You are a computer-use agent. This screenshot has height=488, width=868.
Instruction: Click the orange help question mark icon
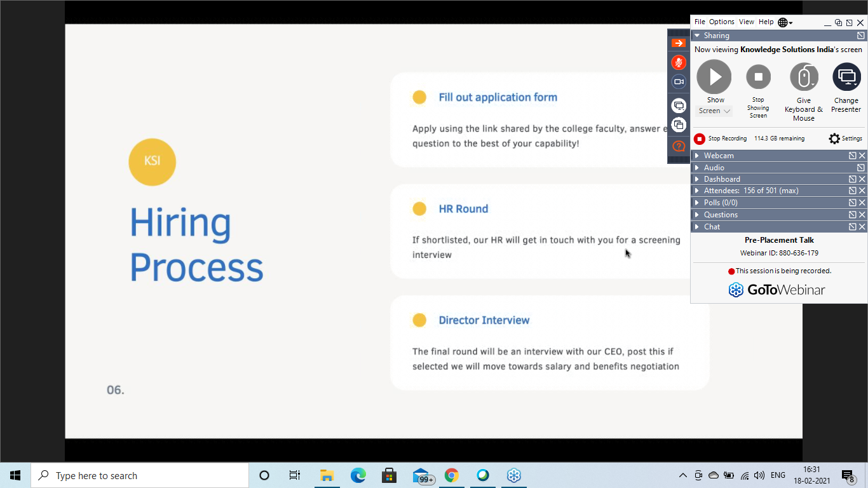tap(679, 146)
